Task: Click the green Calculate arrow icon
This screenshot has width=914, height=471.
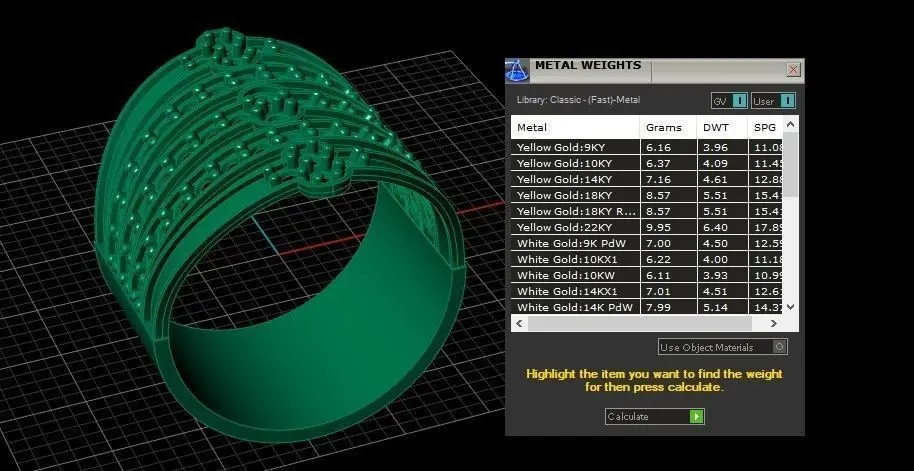Action: tap(697, 416)
